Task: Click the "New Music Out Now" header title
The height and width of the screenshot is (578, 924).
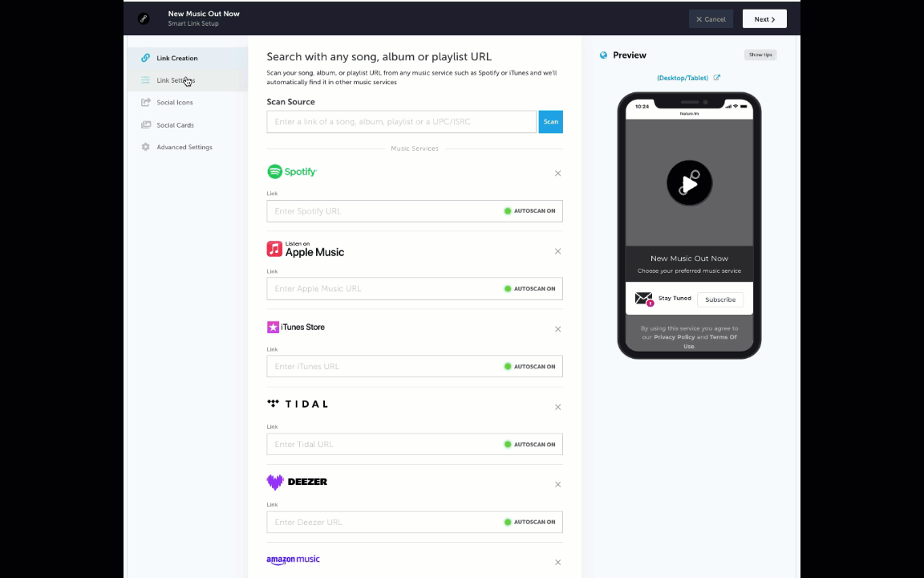Action: point(204,14)
